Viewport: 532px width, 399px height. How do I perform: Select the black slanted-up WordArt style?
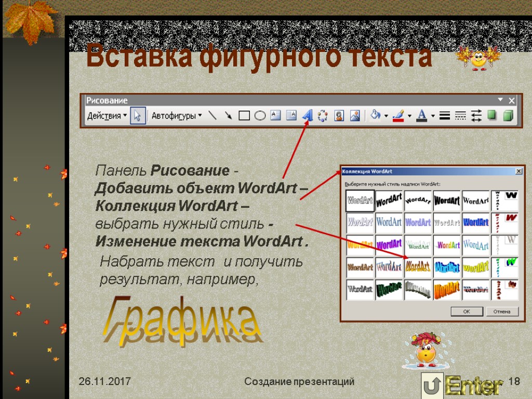(x=389, y=201)
